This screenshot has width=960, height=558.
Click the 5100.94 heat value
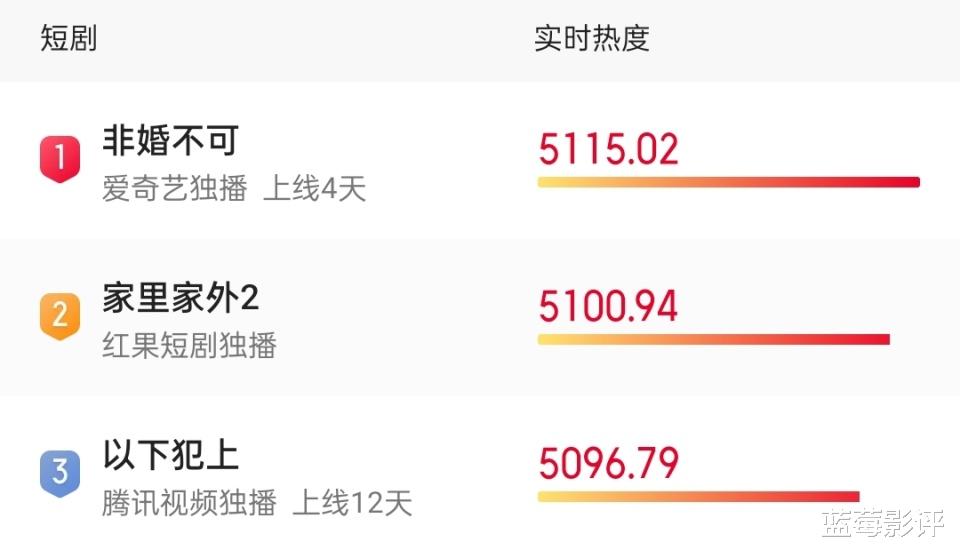(608, 306)
